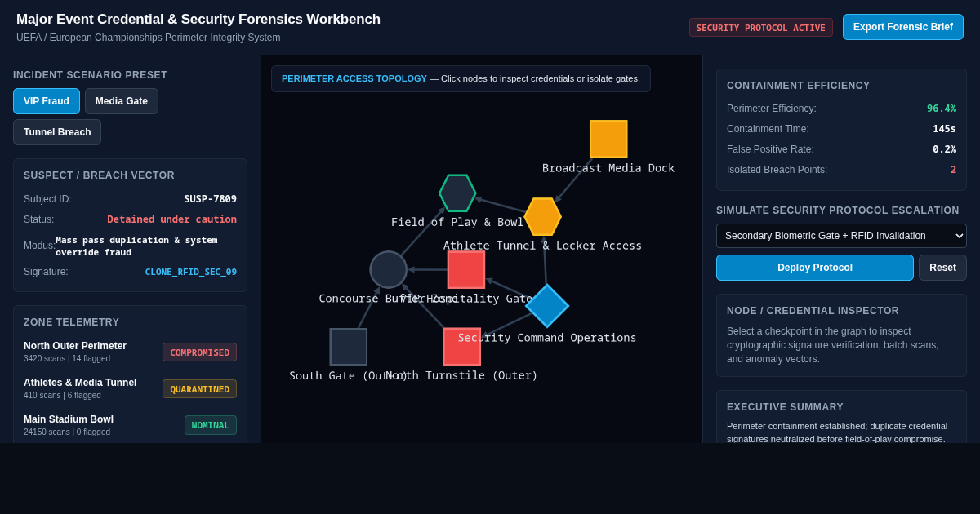Image resolution: width=980 pixels, height=514 pixels.
Task: Click the 145s containment time value
Action: 944,129
